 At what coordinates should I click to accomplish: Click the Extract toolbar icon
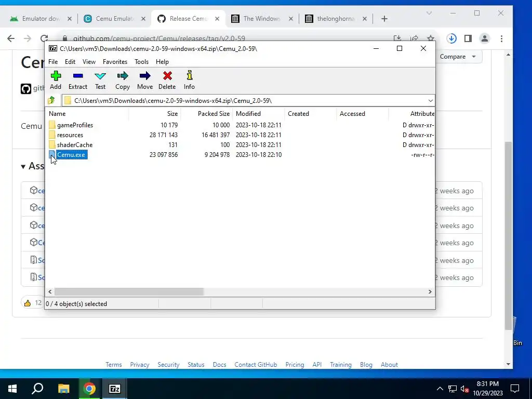(78, 76)
